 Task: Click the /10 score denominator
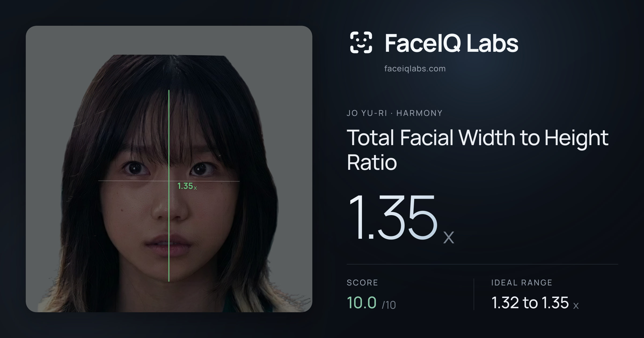(389, 305)
